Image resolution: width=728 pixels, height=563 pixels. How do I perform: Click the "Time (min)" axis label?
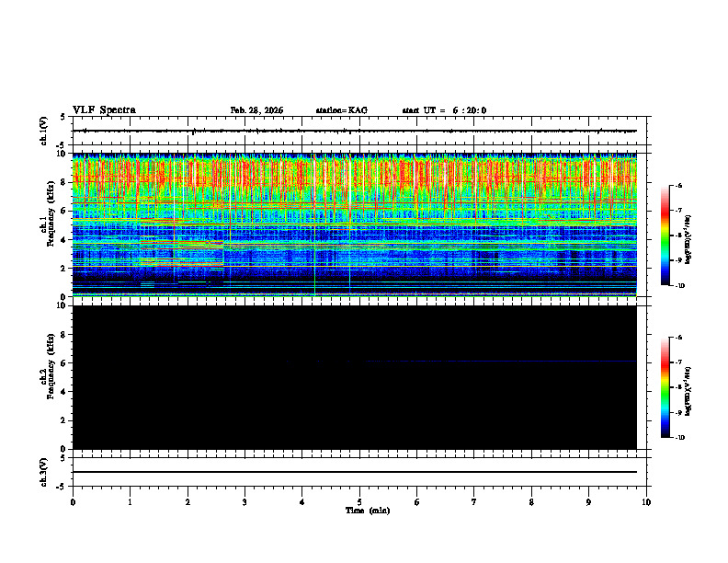(368, 511)
